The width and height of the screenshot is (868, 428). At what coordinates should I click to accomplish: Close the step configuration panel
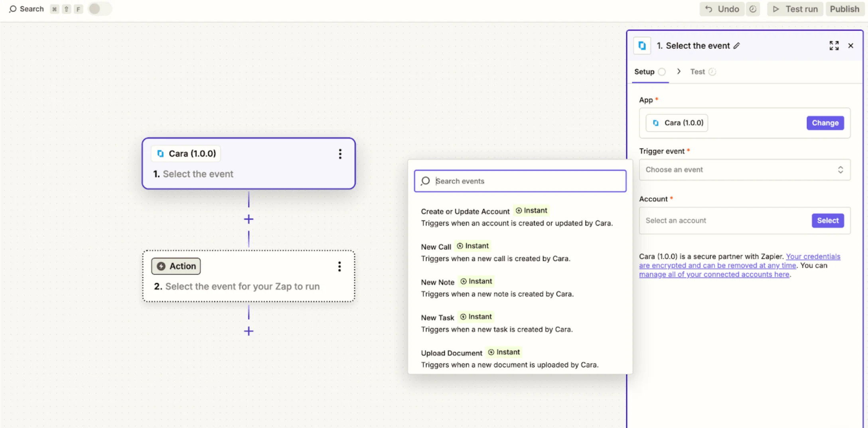click(x=851, y=46)
